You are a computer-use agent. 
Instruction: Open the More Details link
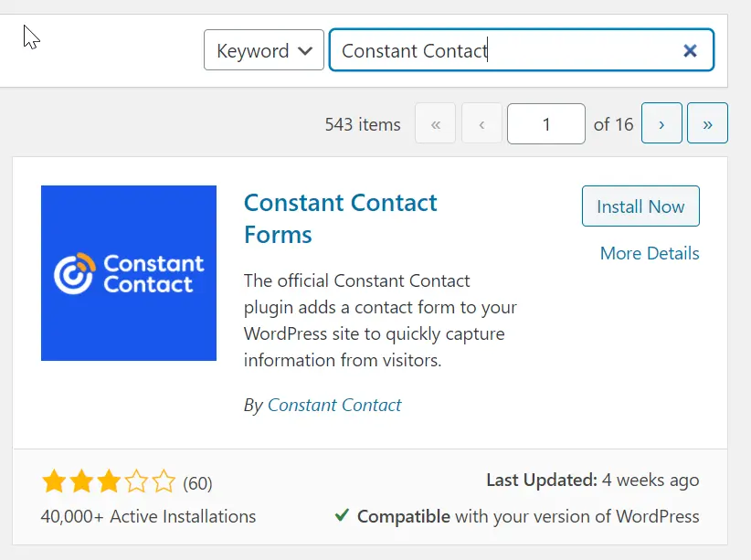pyautogui.click(x=650, y=253)
